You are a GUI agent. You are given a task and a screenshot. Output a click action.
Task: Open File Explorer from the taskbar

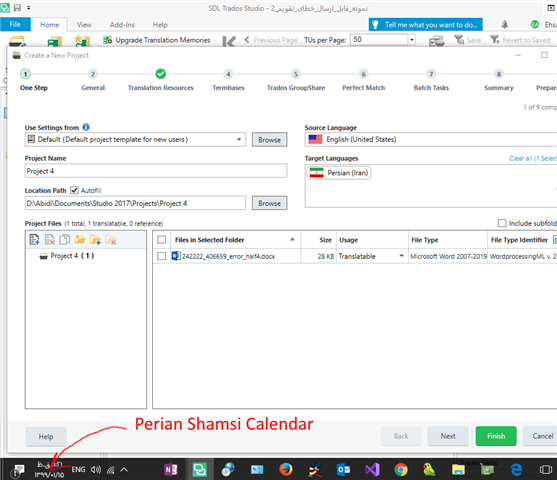click(458, 470)
